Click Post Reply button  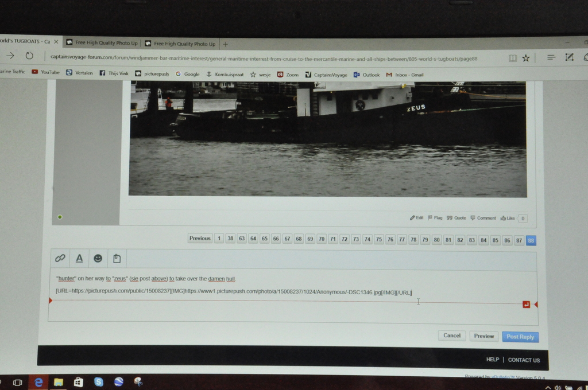520,337
